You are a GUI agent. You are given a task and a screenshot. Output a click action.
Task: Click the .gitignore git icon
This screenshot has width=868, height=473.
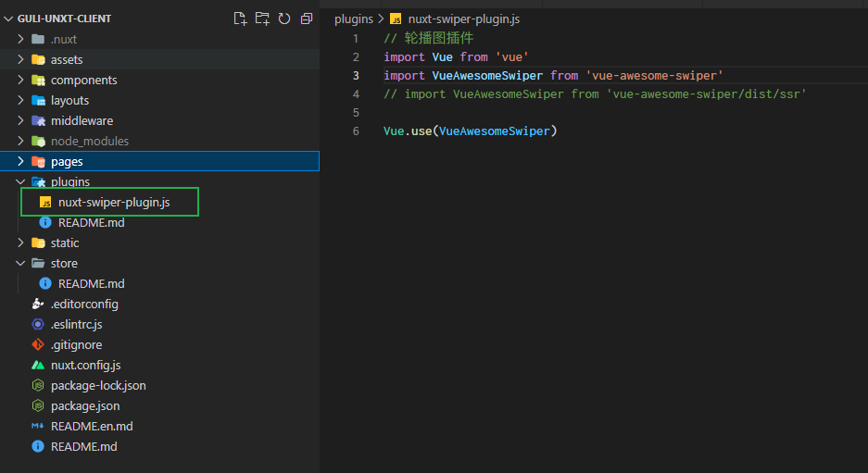pyautogui.click(x=38, y=344)
